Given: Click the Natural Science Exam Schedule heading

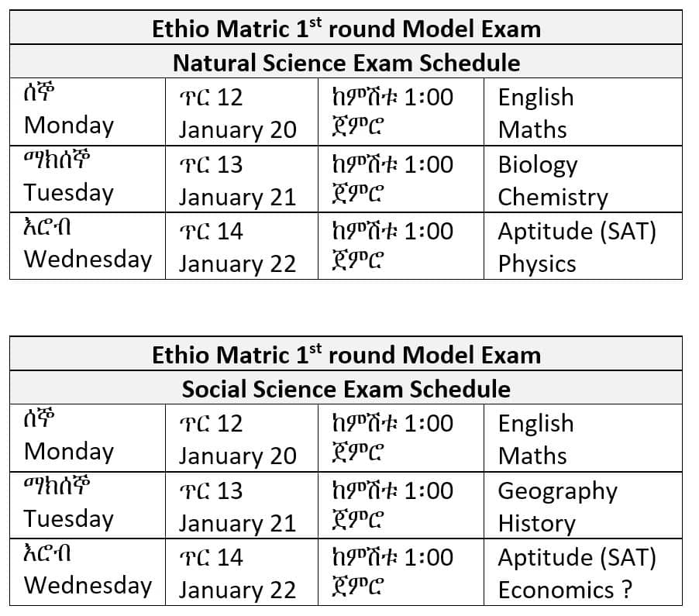Looking at the screenshot, I should [x=346, y=62].
